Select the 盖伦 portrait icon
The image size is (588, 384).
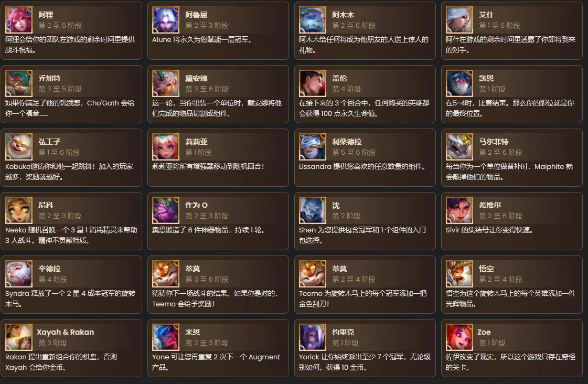pos(313,83)
